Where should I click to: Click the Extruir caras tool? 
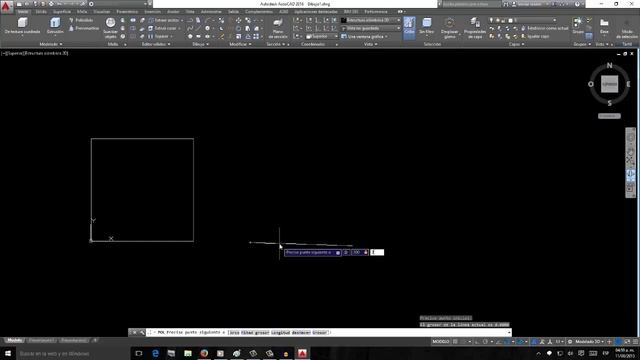tap(163, 28)
